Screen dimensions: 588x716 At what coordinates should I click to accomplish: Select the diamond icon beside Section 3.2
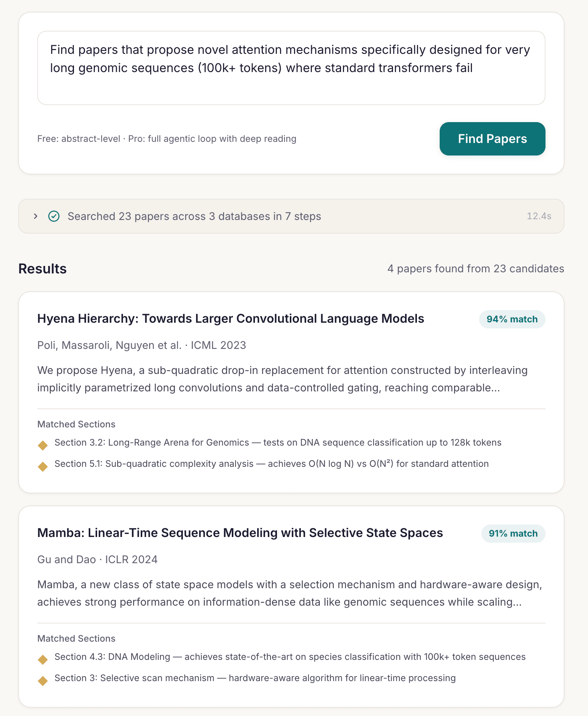coord(42,446)
